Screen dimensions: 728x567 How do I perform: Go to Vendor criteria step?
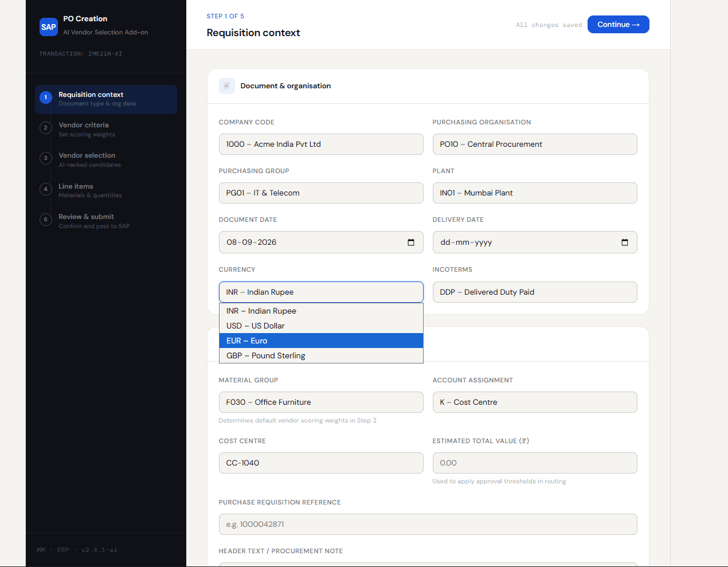click(x=106, y=130)
